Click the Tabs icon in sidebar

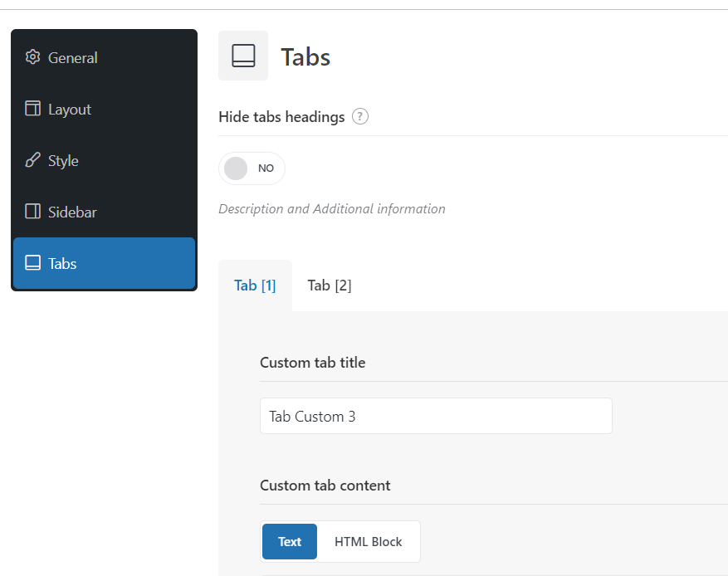(32, 263)
